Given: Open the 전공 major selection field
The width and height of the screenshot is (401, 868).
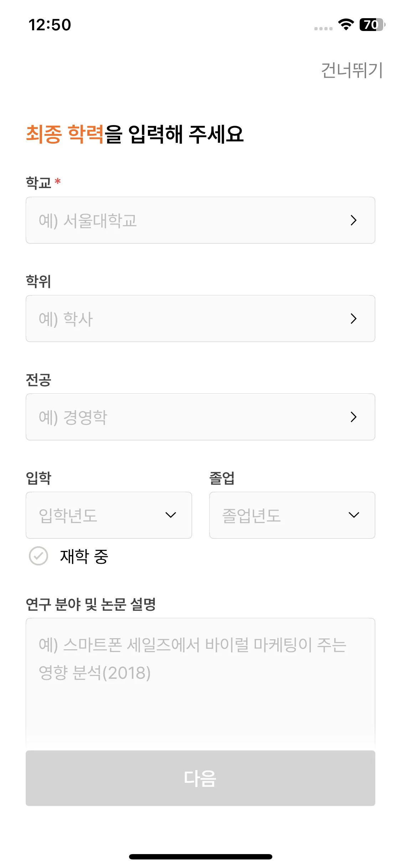Looking at the screenshot, I should (192, 417).
